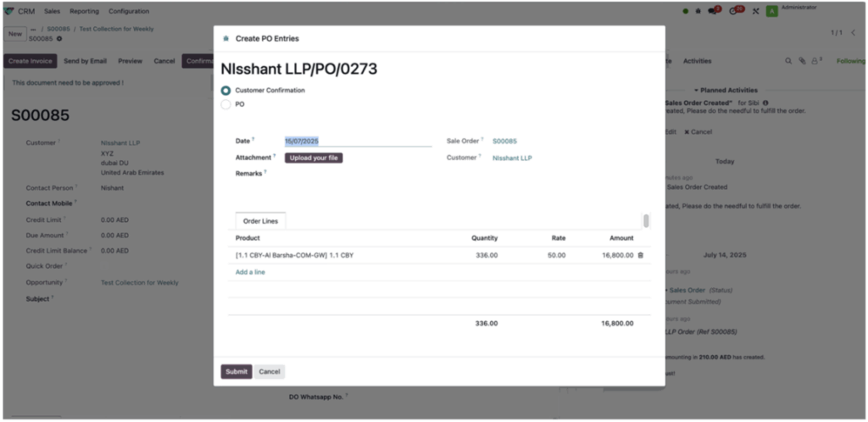Click the gear icon beside S00085
The height and width of the screenshot is (422, 868).
coord(58,39)
